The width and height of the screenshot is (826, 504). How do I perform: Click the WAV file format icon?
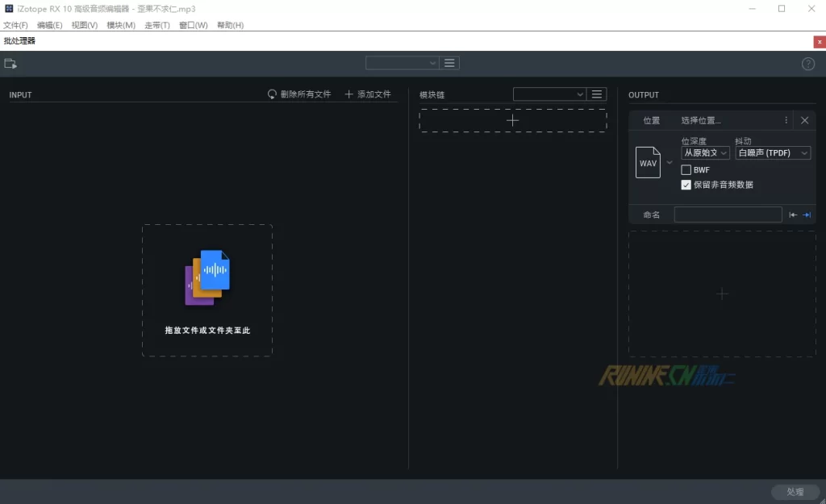point(648,162)
